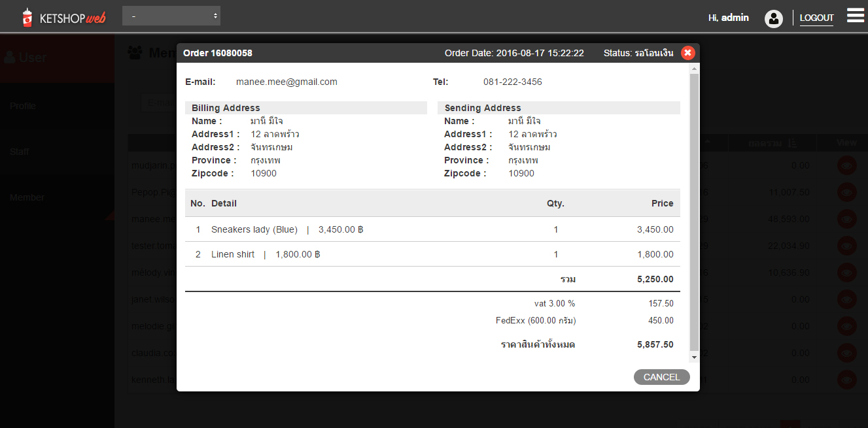Go to Staff in the sidebar
The image size is (868, 428).
tap(19, 152)
